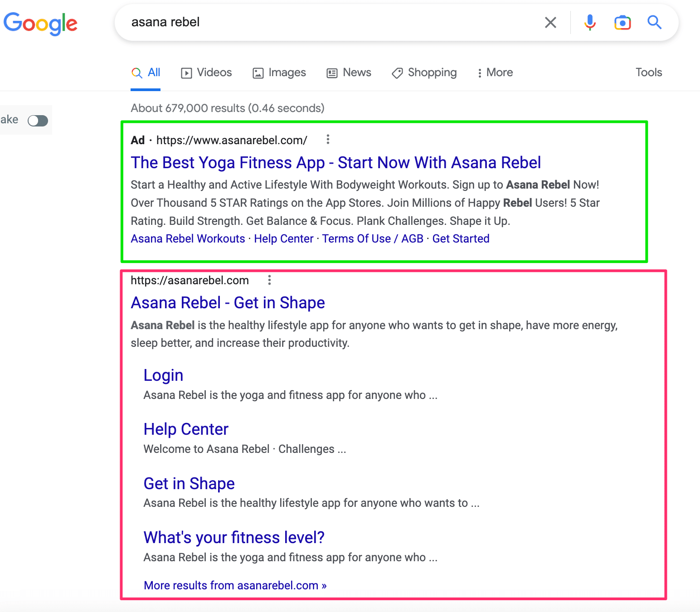Viewport: 700px width, 612px height.
Task: Open the Asana Rebel ad headline link
Action: point(335,162)
